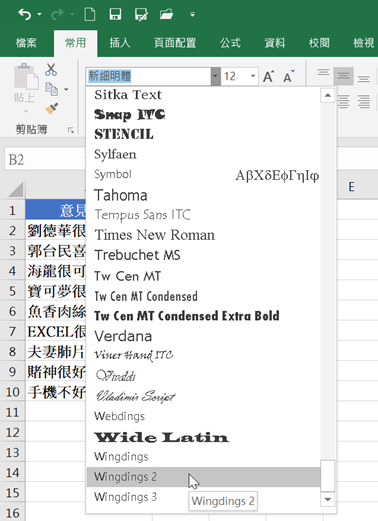Choose Tw Cen MT Condensed font

click(203, 296)
